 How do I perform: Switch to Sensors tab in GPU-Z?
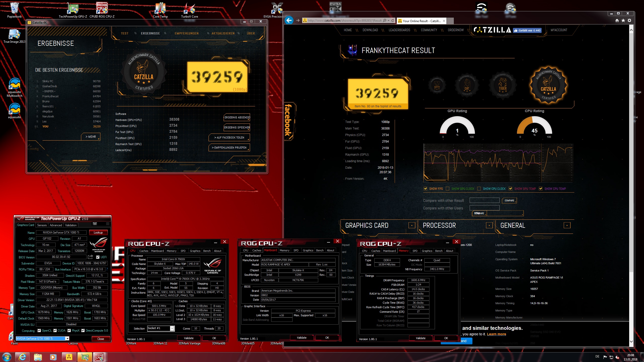tap(42, 225)
